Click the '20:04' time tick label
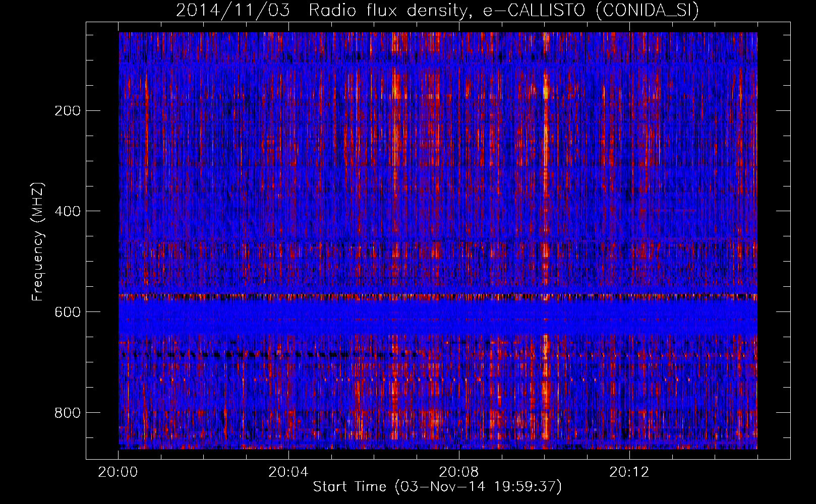The height and width of the screenshot is (504, 816). (x=288, y=472)
